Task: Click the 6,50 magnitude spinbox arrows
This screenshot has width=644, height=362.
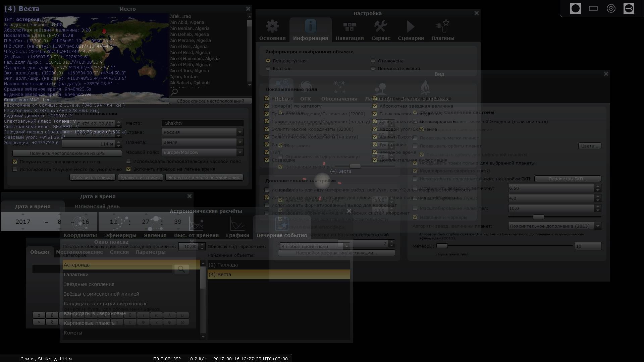Action: pos(597,188)
